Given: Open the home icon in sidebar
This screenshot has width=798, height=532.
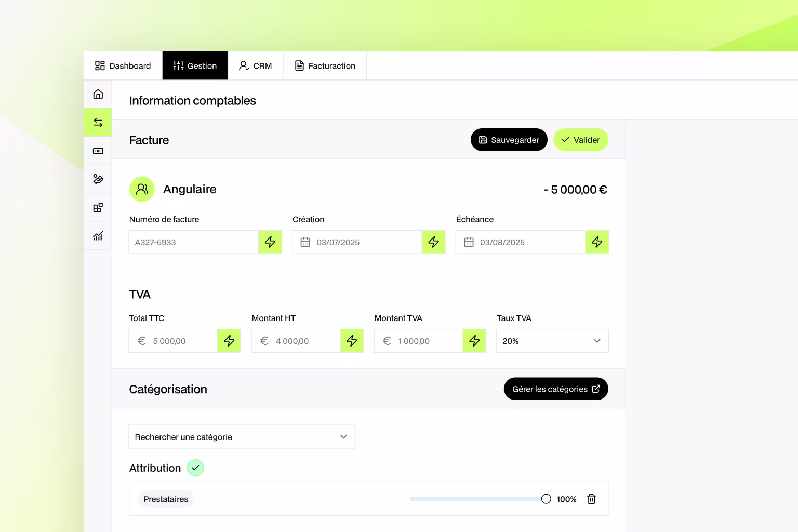Looking at the screenshot, I should tap(98, 95).
